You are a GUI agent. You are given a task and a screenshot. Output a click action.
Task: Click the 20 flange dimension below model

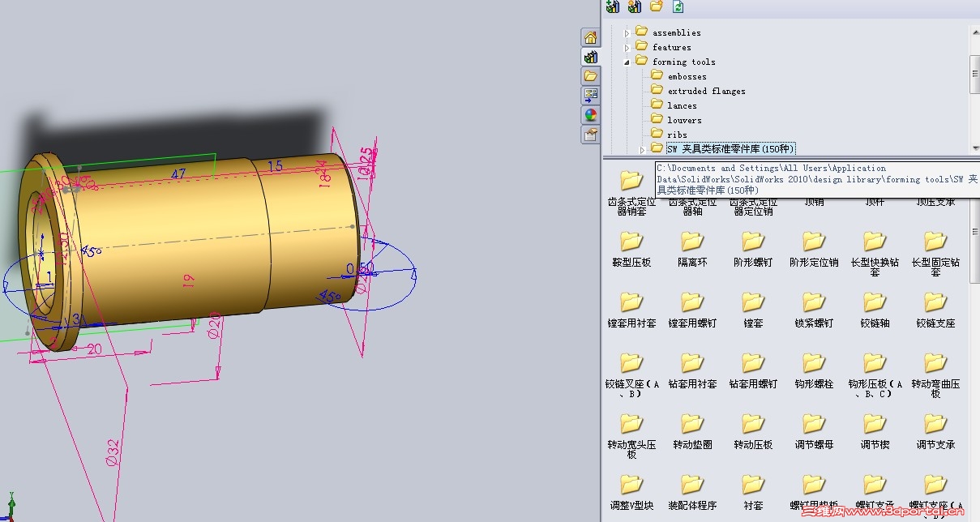(x=94, y=349)
